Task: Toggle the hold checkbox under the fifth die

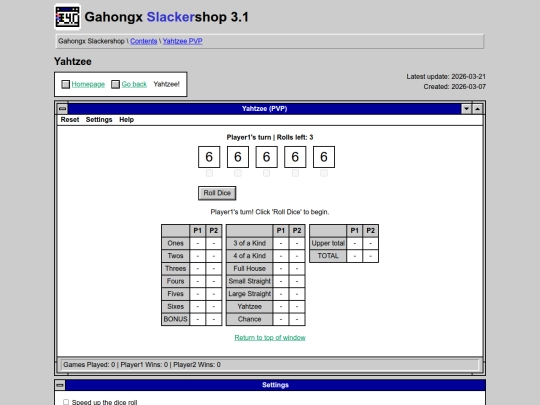Action: pyautogui.click(x=324, y=173)
